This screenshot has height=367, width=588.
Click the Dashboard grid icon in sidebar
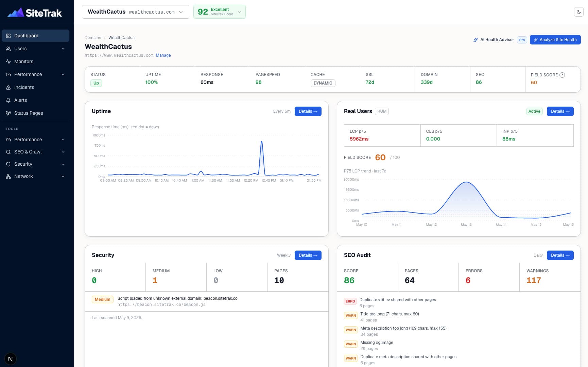pyautogui.click(x=8, y=36)
